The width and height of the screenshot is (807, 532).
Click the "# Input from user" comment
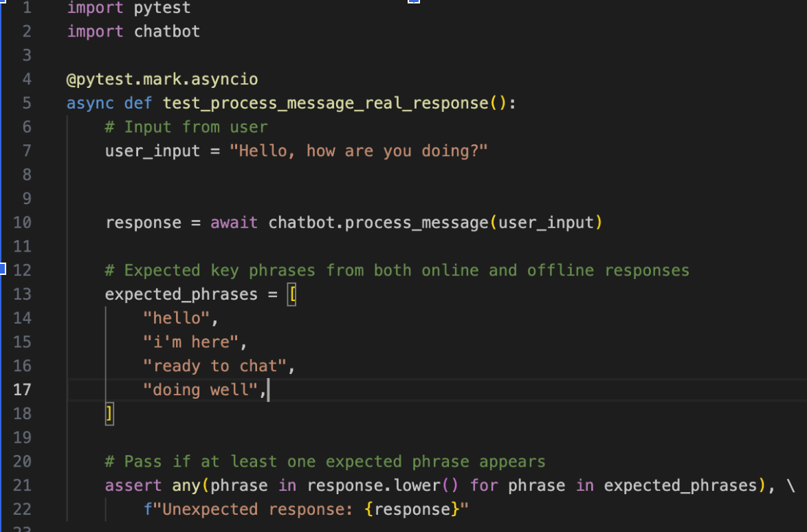186,127
